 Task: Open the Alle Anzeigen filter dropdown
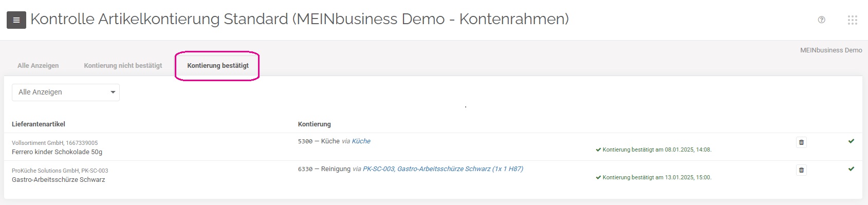pyautogui.click(x=66, y=92)
